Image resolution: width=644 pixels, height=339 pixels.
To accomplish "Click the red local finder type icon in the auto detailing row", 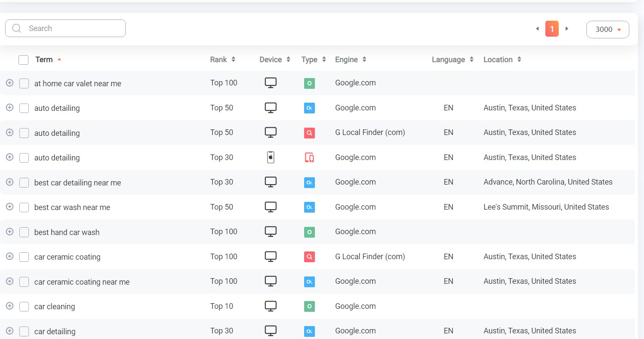I will [309, 133].
